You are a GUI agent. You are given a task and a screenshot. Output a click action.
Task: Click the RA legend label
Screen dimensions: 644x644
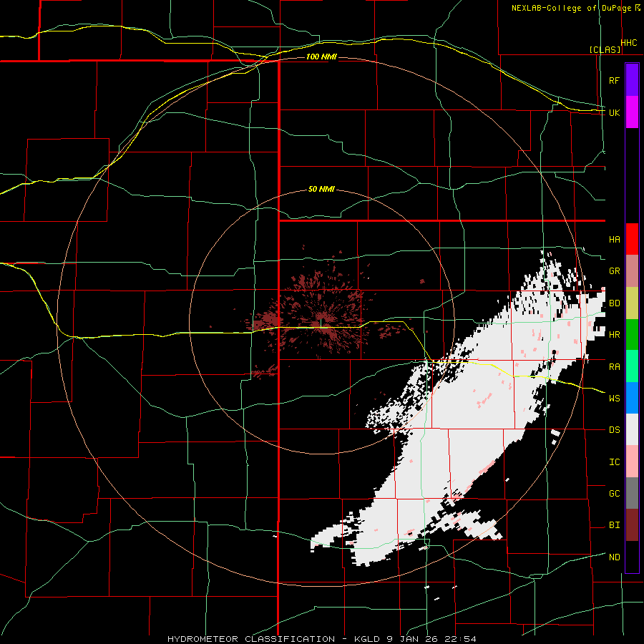(x=614, y=367)
